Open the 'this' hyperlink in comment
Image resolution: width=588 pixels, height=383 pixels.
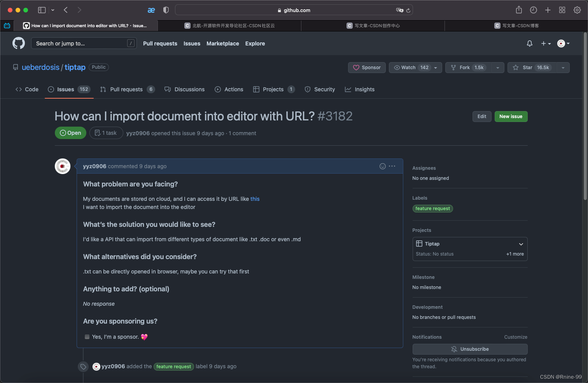(x=255, y=199)
